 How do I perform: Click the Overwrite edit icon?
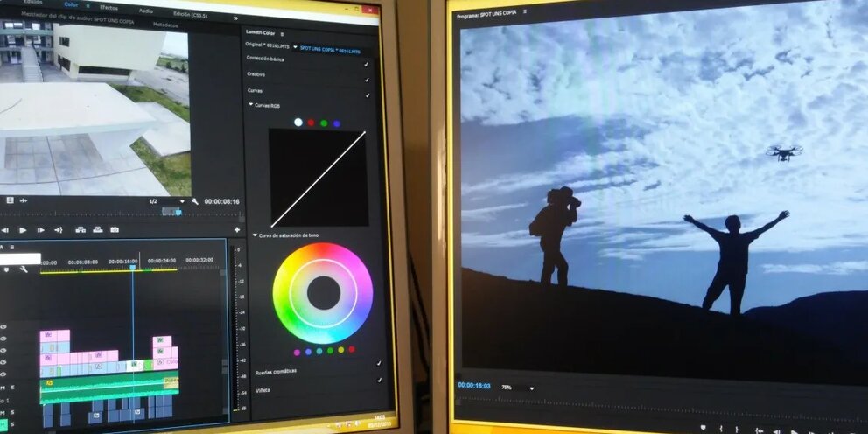coord(98,229)
